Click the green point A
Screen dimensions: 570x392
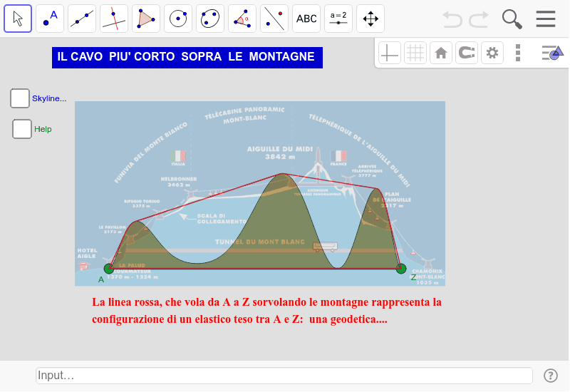pos(109,269)
